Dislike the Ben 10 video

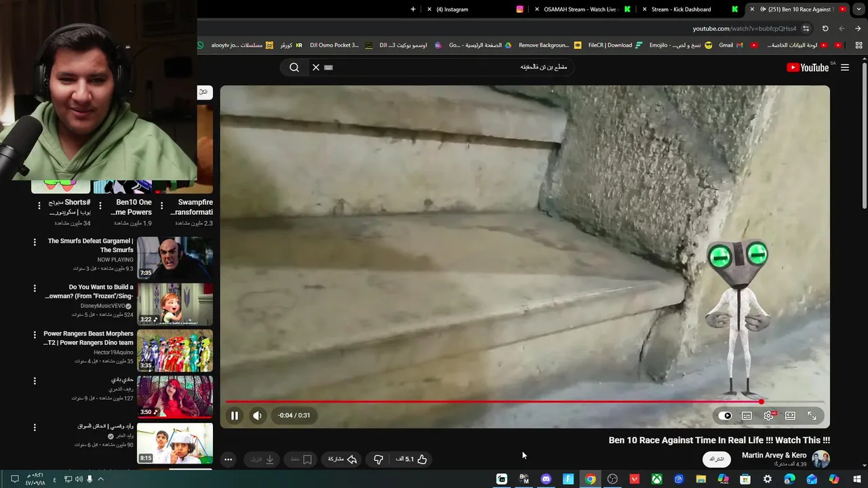378,459
